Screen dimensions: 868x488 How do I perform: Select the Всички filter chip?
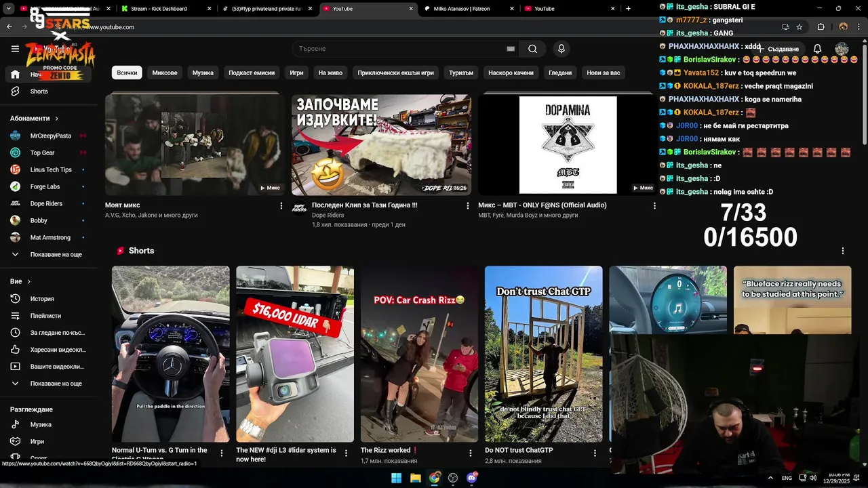pos(127,73)
